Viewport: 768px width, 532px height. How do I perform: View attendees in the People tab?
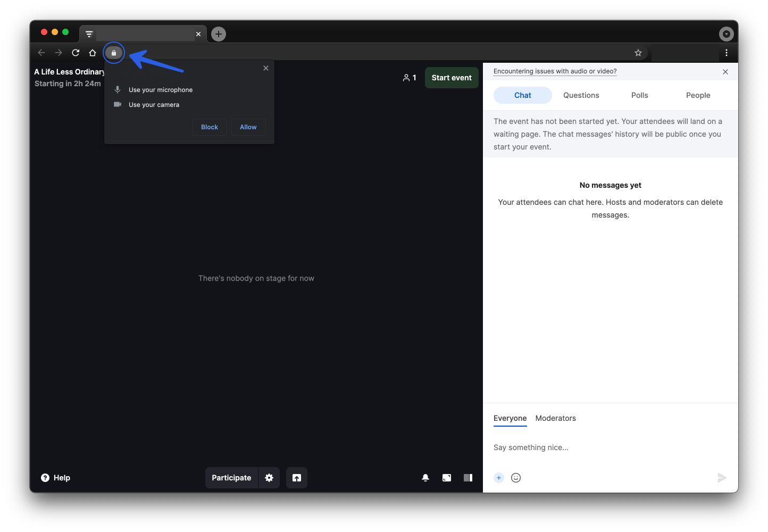click(x=698, y=95)
